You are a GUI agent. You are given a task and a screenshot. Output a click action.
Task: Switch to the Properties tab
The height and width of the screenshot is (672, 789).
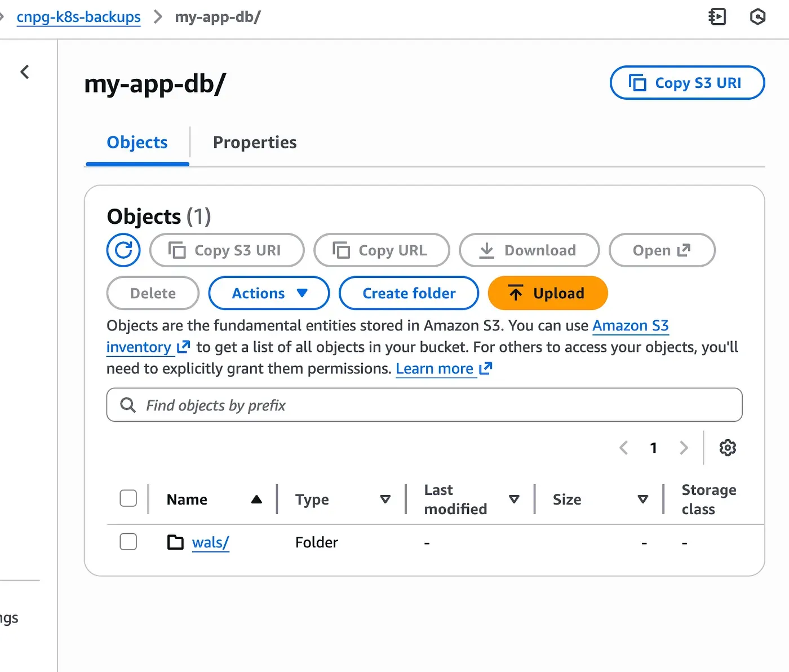coord(254,142)
